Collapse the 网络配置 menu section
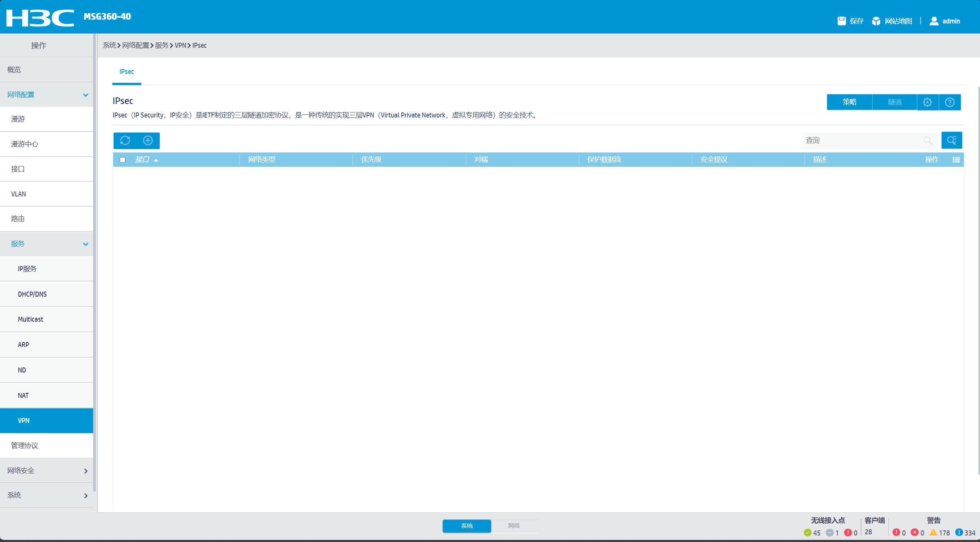 pos(85,95)
